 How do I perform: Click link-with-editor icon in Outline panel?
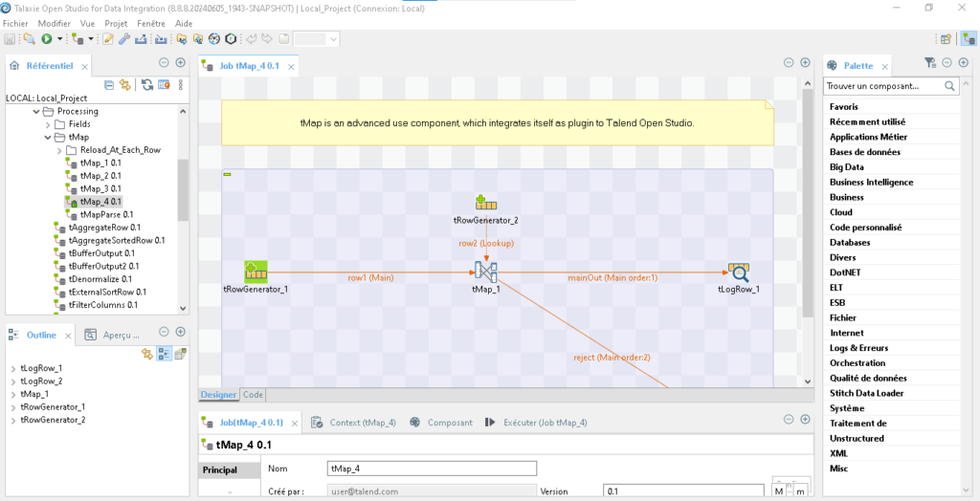click(147, 354)
